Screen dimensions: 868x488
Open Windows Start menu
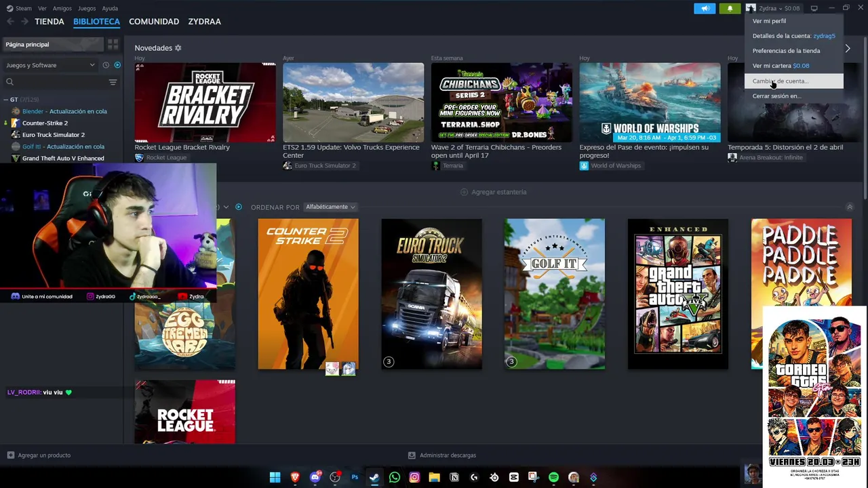pyautogui.click(x=275, y=477)
